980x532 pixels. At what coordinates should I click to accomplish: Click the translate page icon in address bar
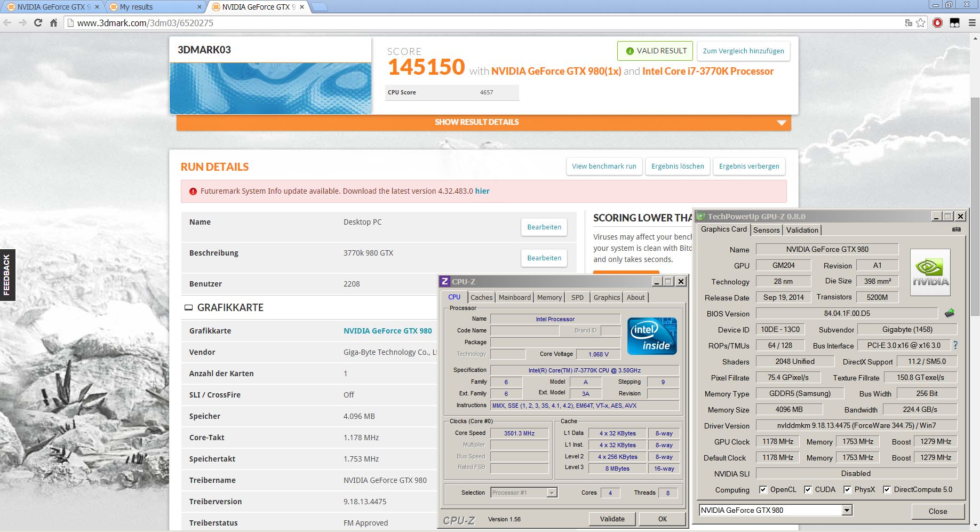pyautogui.click(x=909, y=23)
